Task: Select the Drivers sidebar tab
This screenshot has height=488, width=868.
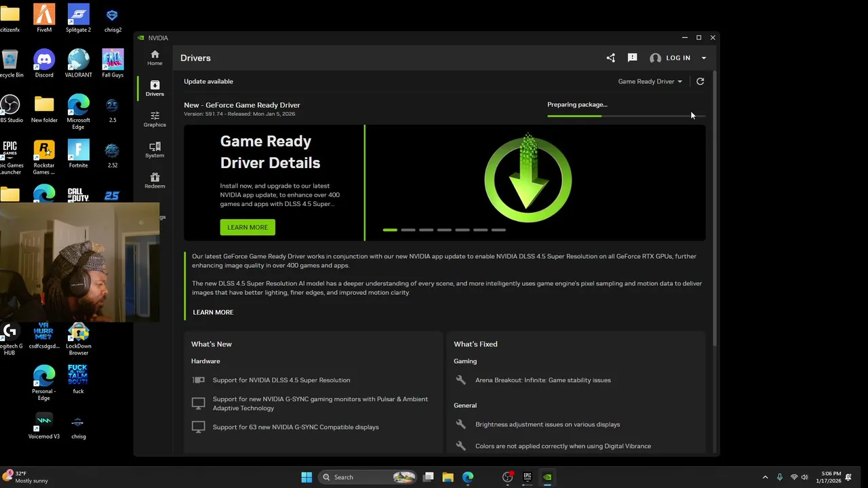Action: click(x=155, y=88)
